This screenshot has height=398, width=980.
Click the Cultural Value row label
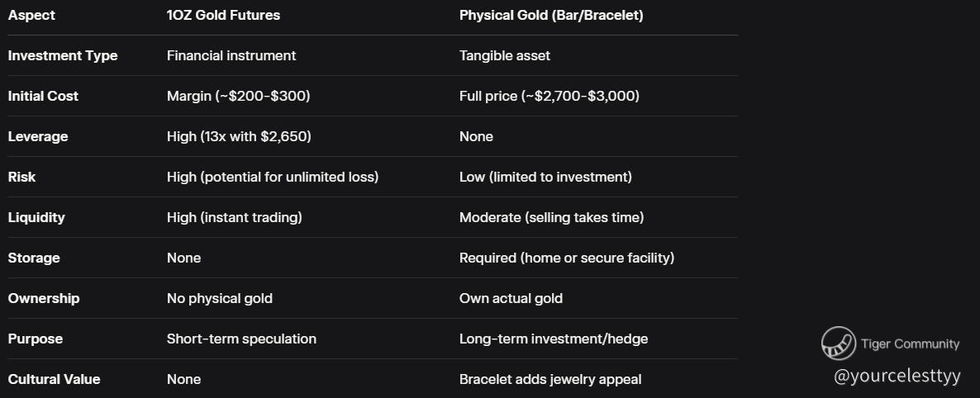[x=54, y=379]
